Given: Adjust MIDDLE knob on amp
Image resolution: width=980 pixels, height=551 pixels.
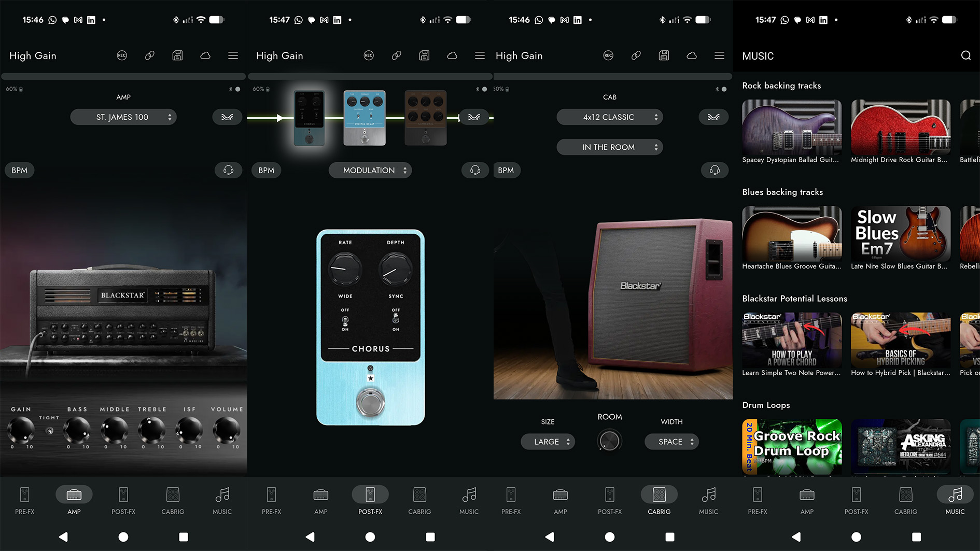Looking at the screenshot, I should pyautogui.click(x=115, y=430).
